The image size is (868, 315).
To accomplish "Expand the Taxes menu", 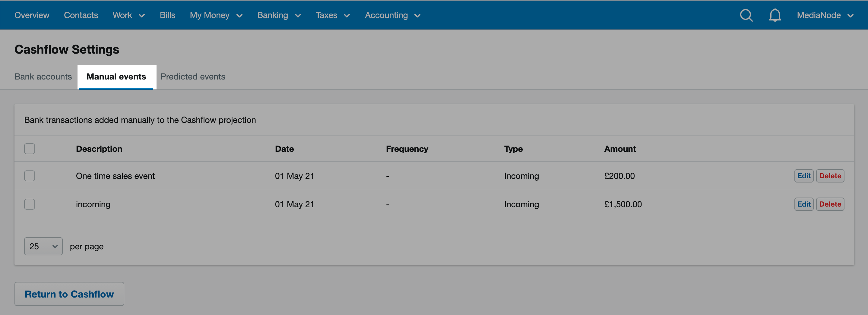I will pyautogui.click(x=333, y=15).
